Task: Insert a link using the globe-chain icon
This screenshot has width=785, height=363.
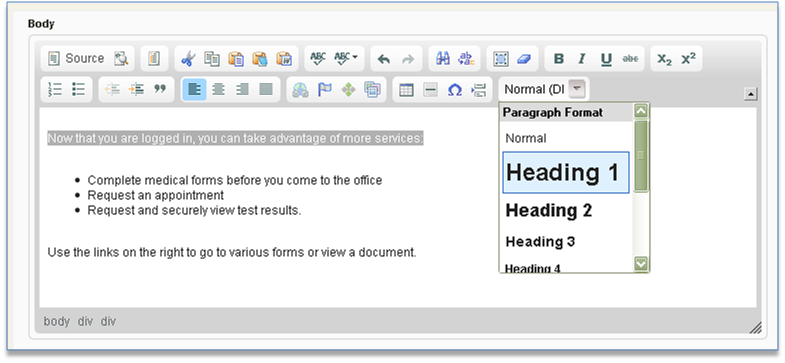Action: (300, 90)
